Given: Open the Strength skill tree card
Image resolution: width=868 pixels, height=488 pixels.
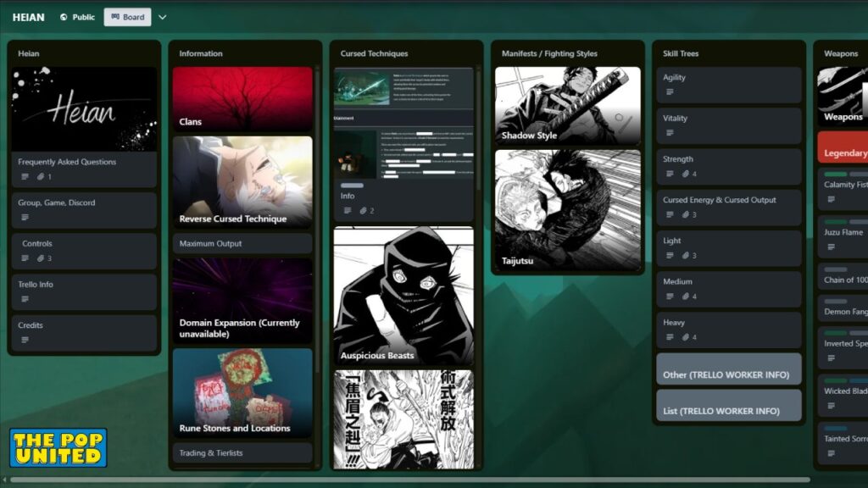Looking at the screenshot, I should [728, 167].
